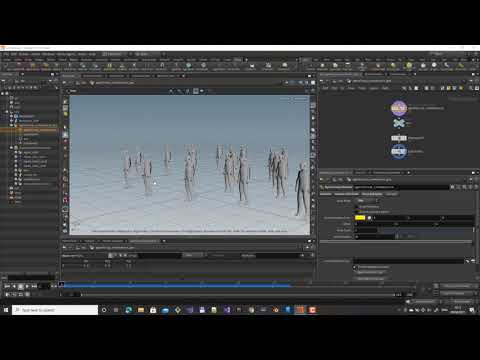Open the small dropdown at top of the parameter tab
The width and height of the screenshot is (480, 360).
367,201
